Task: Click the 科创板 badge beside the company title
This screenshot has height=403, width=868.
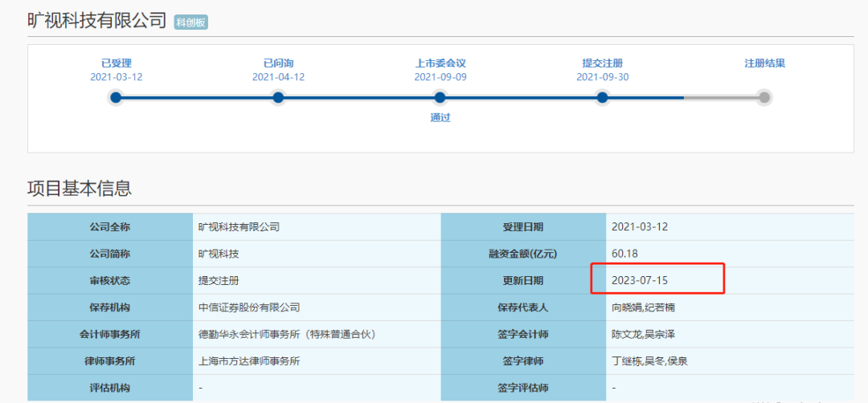Action: pyautogui.click(x=191, y=22)
